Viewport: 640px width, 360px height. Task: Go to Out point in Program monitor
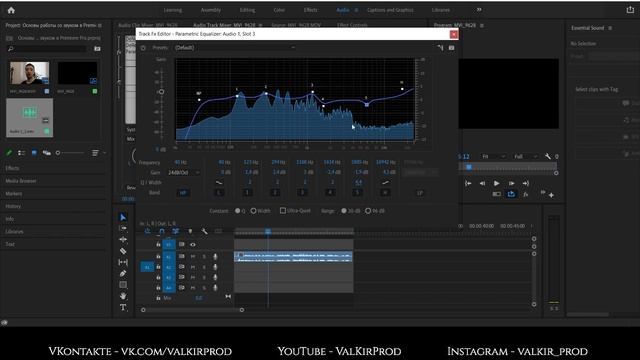[x=526, y=183]
